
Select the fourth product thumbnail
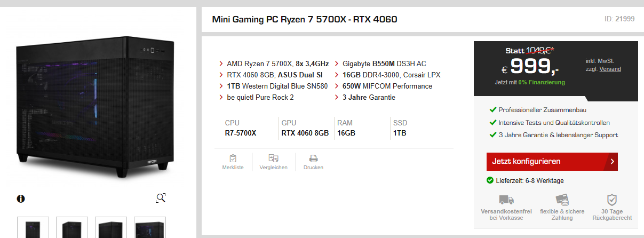click(x=150, y=227)
